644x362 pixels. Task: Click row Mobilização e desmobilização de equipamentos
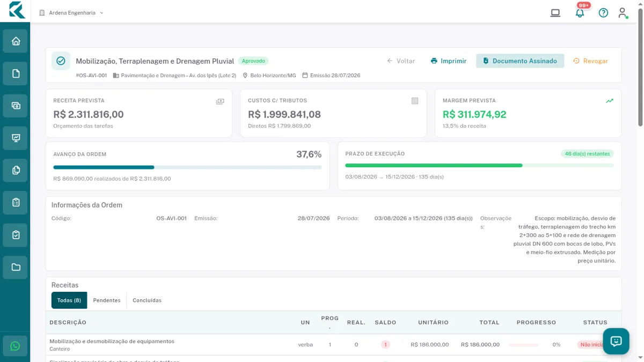(x=333, y=345)
